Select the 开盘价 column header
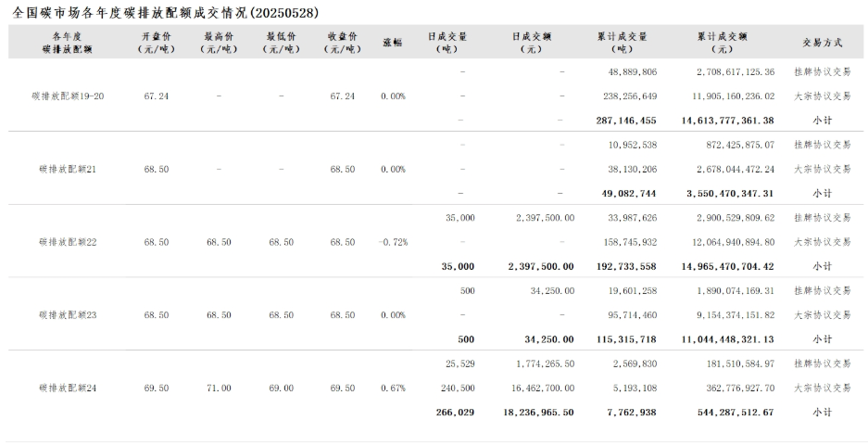868x446 pixels. coord(157,43)
